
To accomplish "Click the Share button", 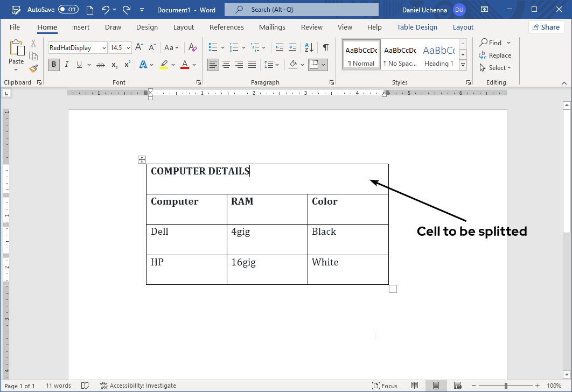I will point(545,27).
